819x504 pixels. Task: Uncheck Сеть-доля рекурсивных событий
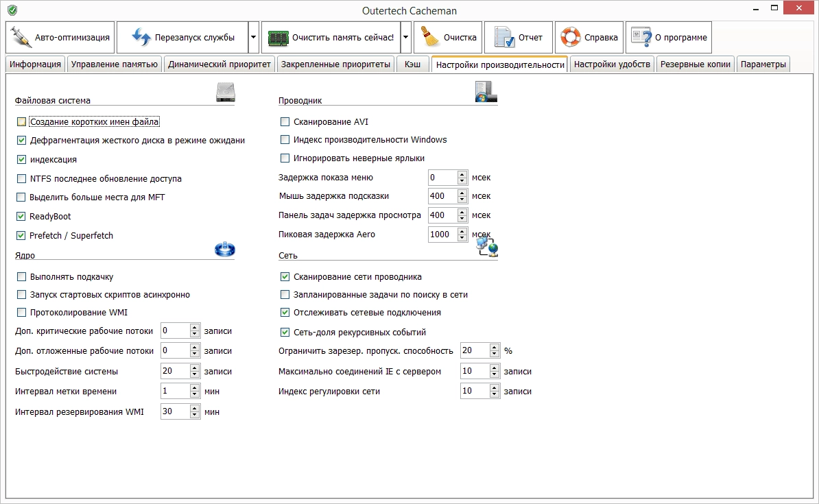[285, 332]
